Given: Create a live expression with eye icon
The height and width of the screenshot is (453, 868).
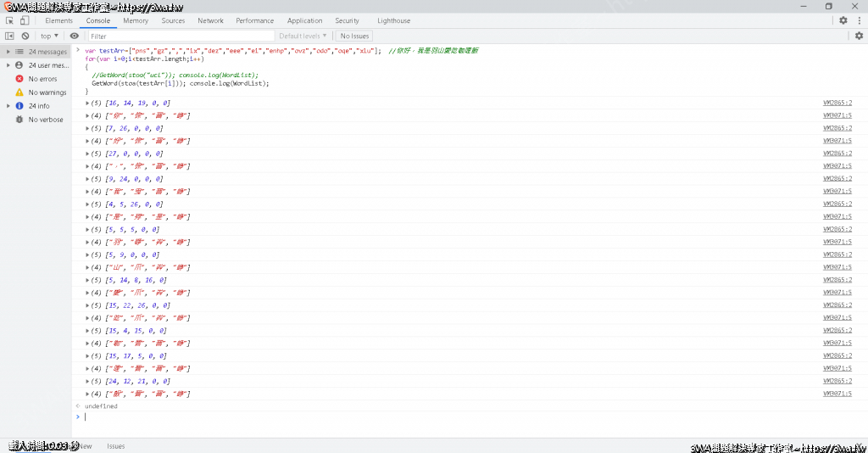Looking at the screenshot, I should coord(75,36).
